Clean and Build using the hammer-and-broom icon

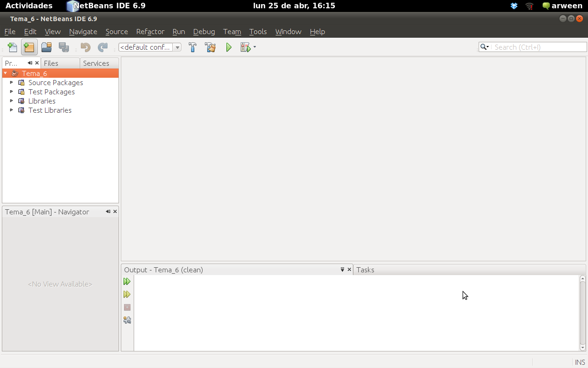pyautogui.click(x=210, y=47)
